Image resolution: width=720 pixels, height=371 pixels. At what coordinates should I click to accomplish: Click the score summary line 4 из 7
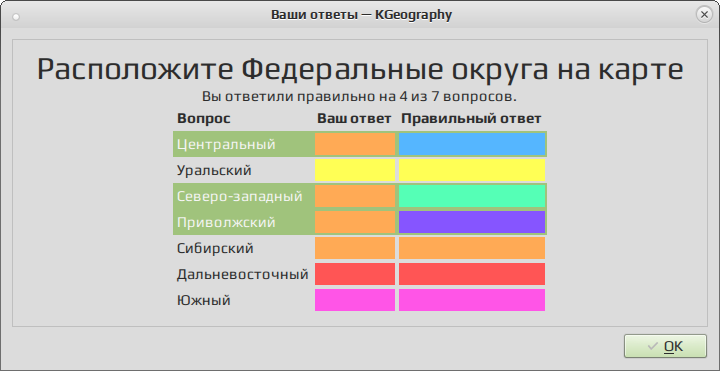click(360, 97)
